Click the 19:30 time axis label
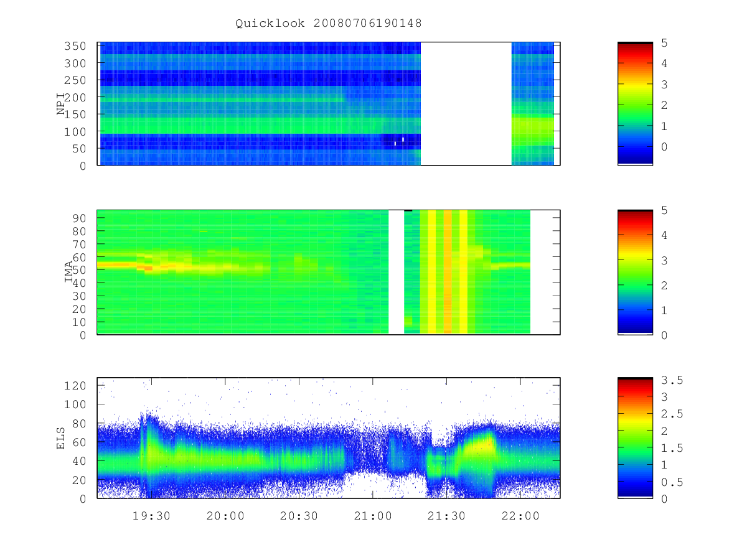 pos(151,516)
